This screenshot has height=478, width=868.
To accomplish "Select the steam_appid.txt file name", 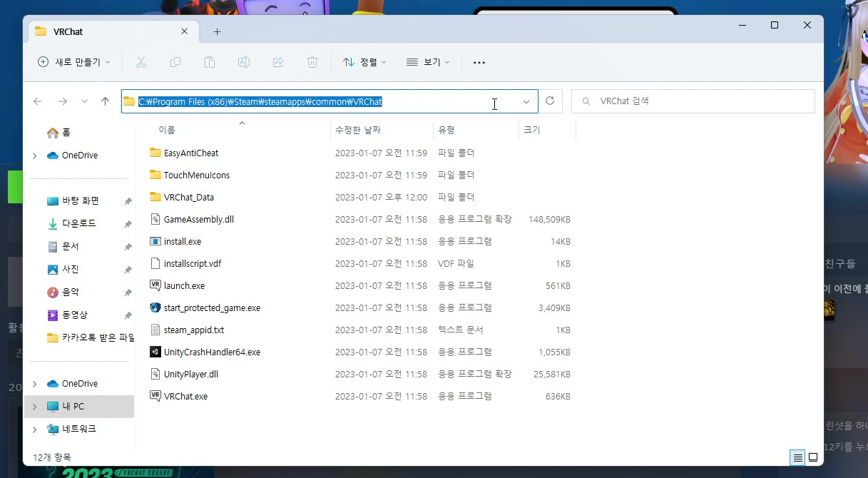I will (194, 330).
